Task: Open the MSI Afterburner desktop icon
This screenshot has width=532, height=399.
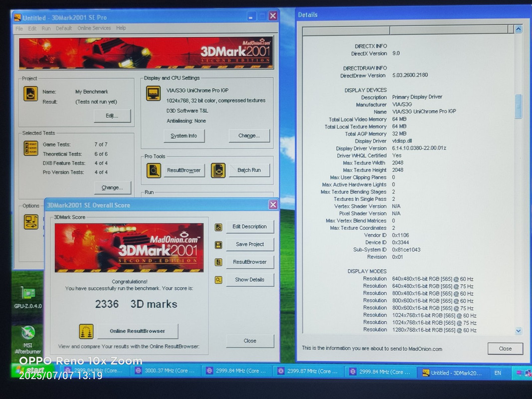Action: click(x=28, y=340)
